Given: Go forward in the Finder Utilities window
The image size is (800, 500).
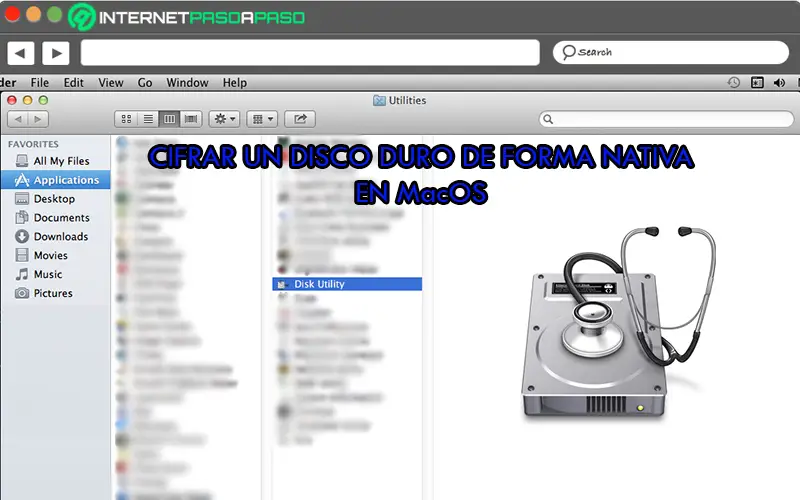Looking at the screenshot, I should click(38, 119).
